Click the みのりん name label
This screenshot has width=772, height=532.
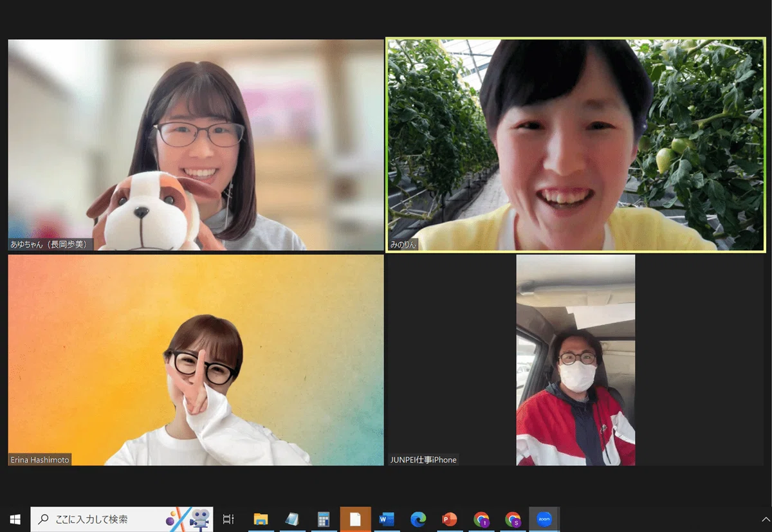point(403,244)
